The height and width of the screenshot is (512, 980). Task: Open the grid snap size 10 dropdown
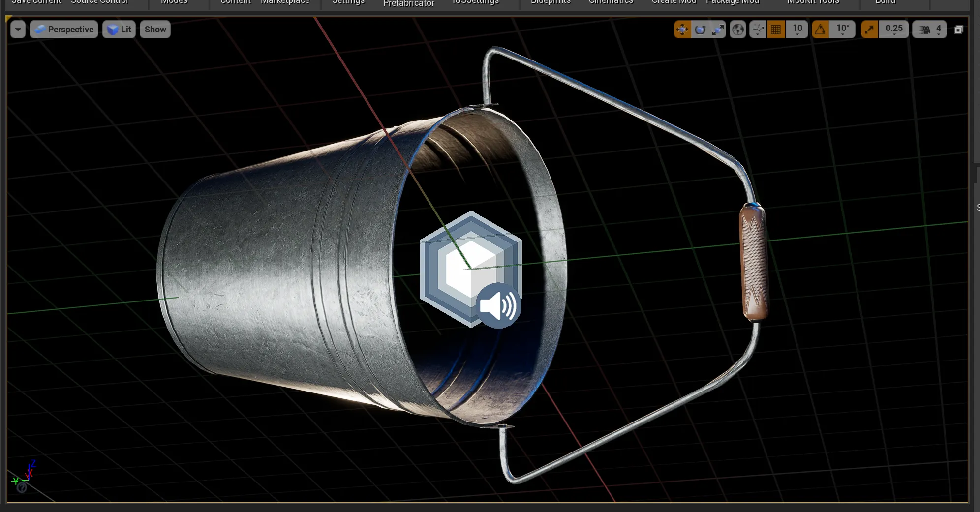point(797,30)
